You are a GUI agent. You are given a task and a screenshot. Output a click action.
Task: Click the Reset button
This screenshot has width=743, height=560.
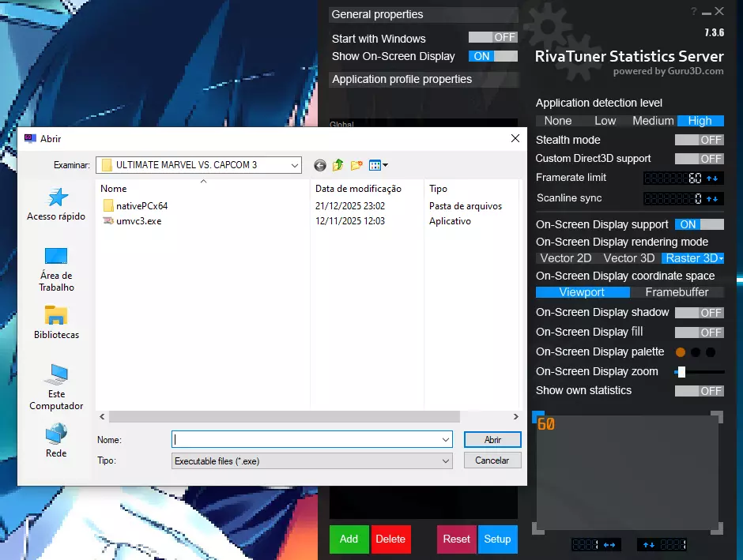click(x=456, y=539)
